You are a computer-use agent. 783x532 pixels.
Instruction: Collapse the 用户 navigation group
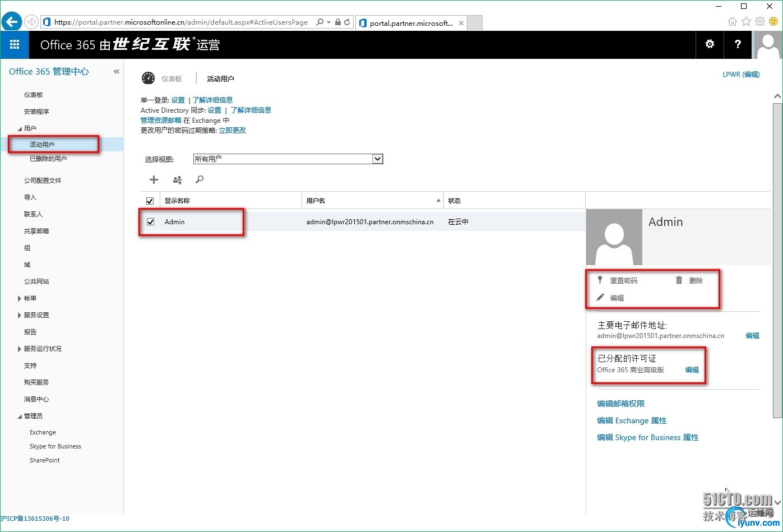click(x=20, y=129)
